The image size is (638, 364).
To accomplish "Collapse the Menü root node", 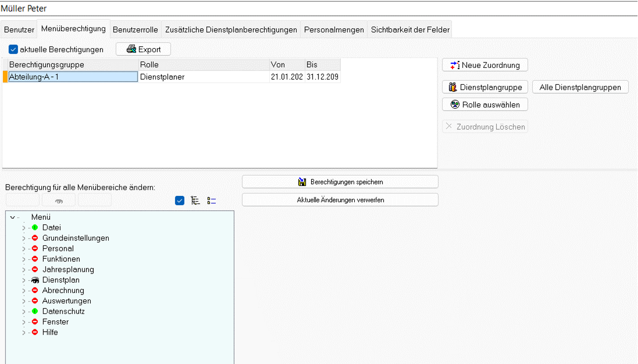I will (12, 217).
